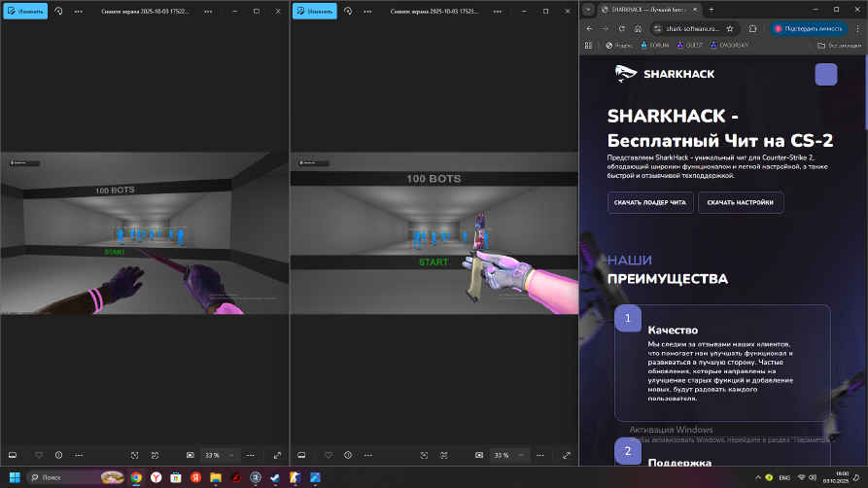This screenshot has height=488, width=868.
Task: Toggle favorite heart in left Photos window
Action: 39,455
